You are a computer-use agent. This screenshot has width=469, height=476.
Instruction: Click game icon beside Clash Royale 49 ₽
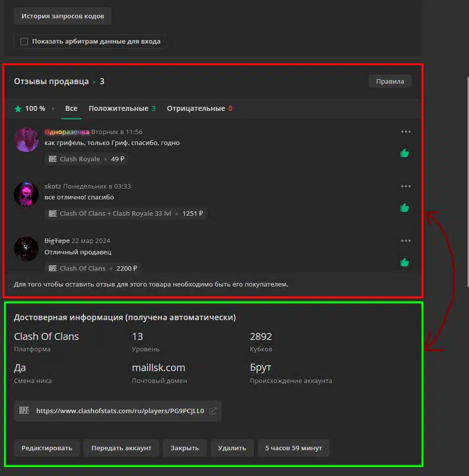point(52,159)
